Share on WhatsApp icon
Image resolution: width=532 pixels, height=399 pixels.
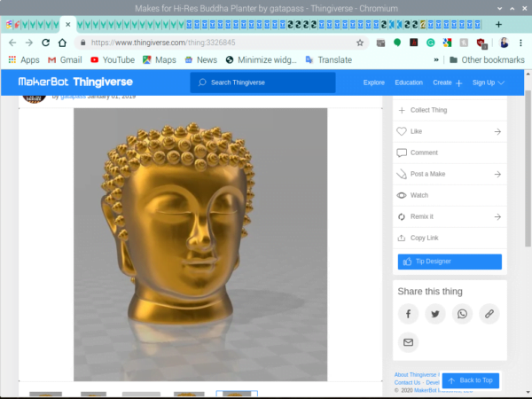coord(462,314)
